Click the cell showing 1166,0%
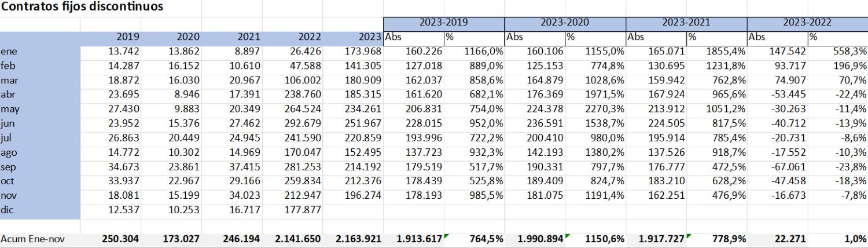Viewport: 868px width, 248px height. point(474,52)
